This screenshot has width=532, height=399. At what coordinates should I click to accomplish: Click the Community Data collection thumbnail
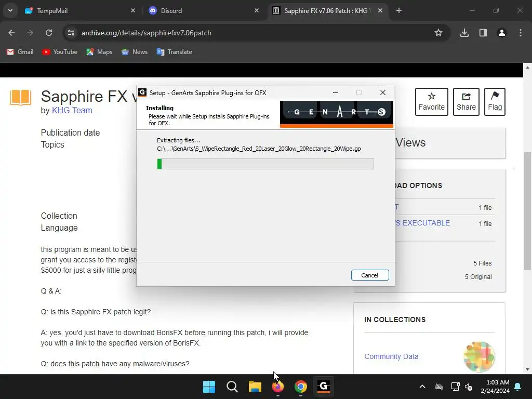(x=479, y=357)
